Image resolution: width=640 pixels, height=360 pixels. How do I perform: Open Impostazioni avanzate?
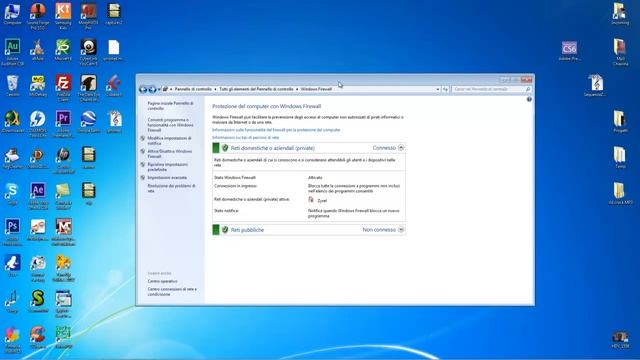(x=167, y=178)
